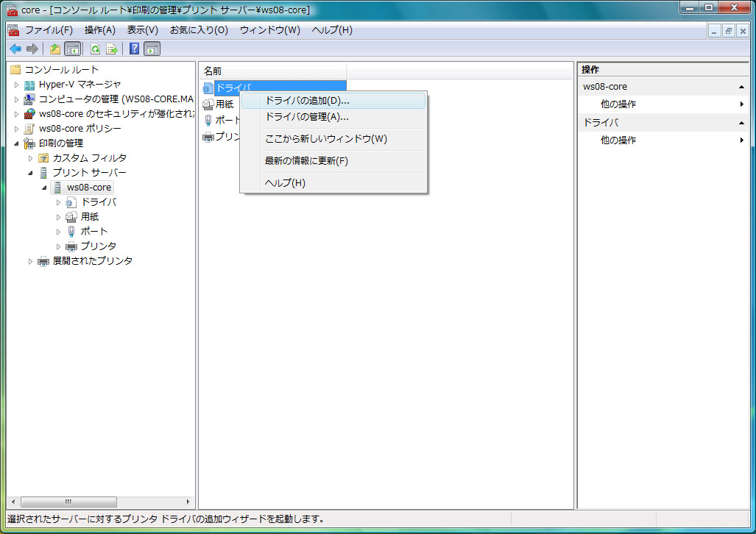Collapse the ドライバ section in Actions pane
Viewport: 756px width, 534px height.
pyautogui.click(x=741, y=123)
